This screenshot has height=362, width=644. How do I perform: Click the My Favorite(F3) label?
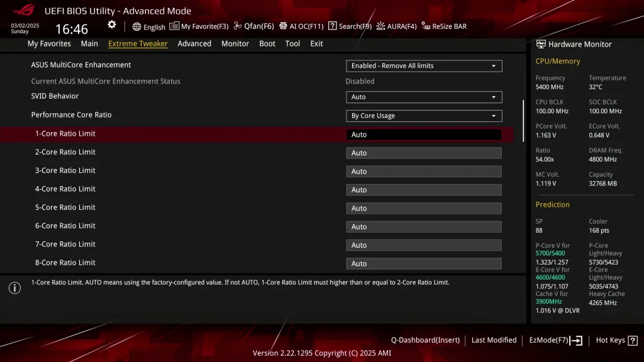click(x=204, y=26)
